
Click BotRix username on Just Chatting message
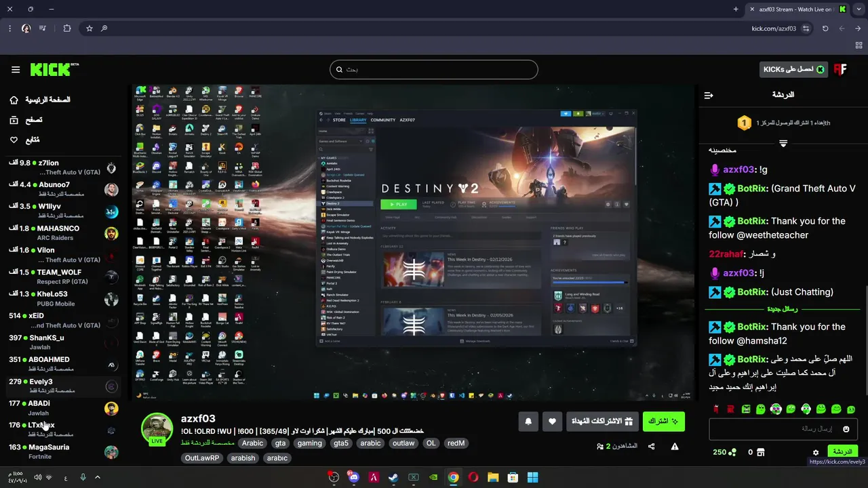[x=752, y=292]
